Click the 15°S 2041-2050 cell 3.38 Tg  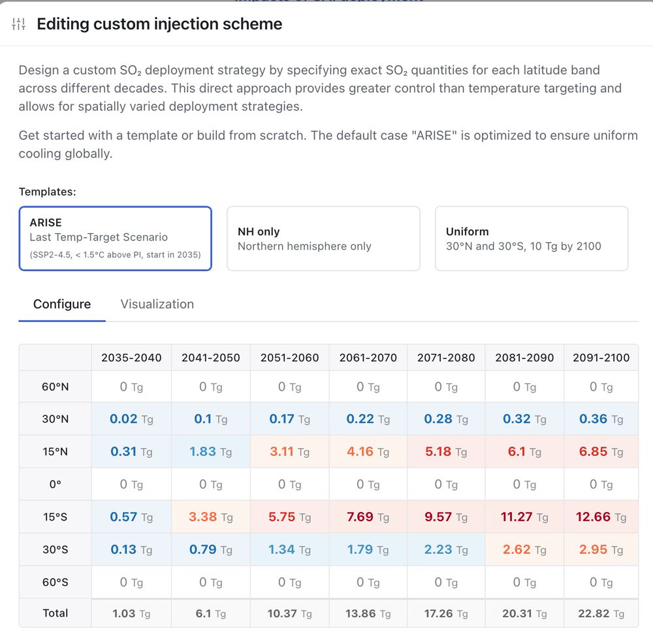[210, 517]
